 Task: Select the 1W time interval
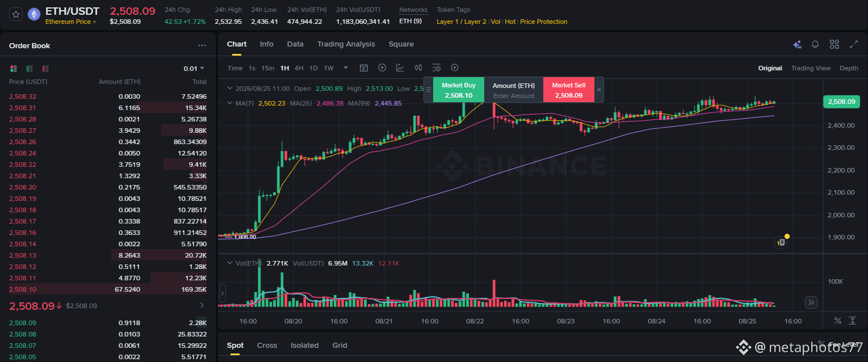click(329, 68)
